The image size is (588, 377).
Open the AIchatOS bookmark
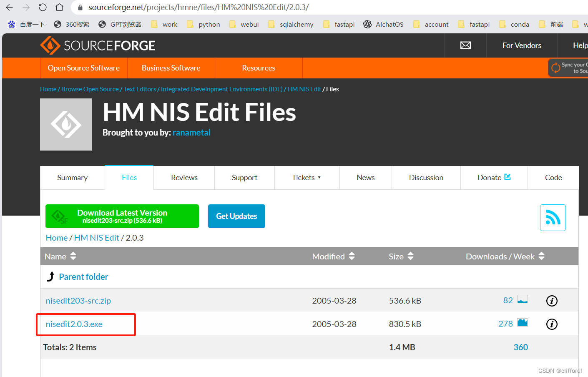pyautogui.click(x=384, y=24)
